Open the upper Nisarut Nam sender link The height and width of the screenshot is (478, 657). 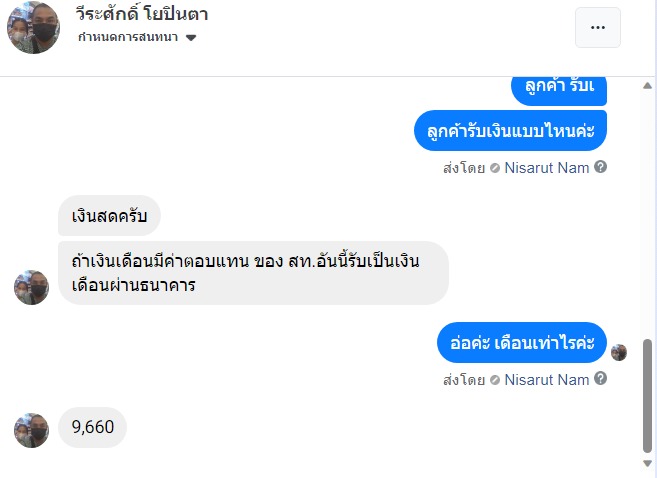tap(546, 168)
